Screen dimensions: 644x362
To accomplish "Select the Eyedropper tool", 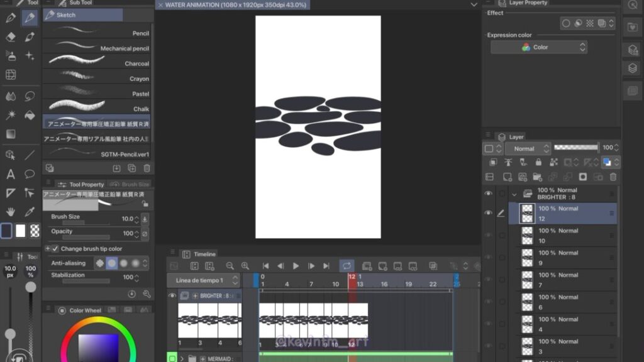I will click(30, 212).
